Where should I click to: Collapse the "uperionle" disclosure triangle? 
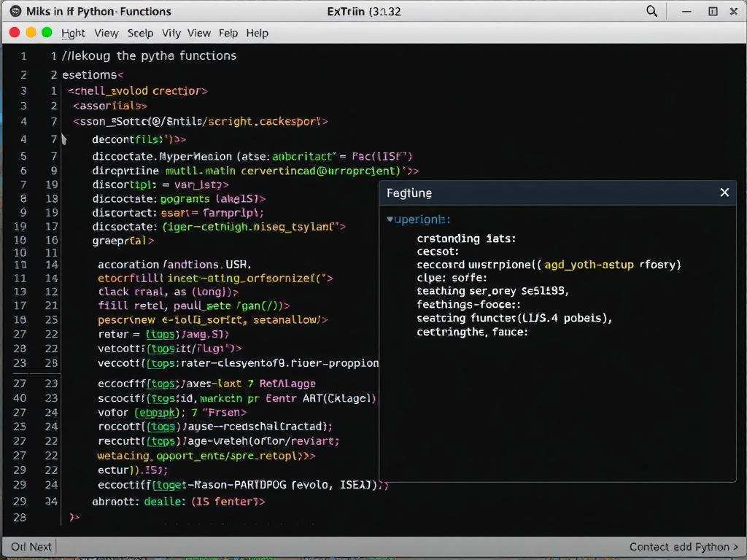click(x=391, y=219)
